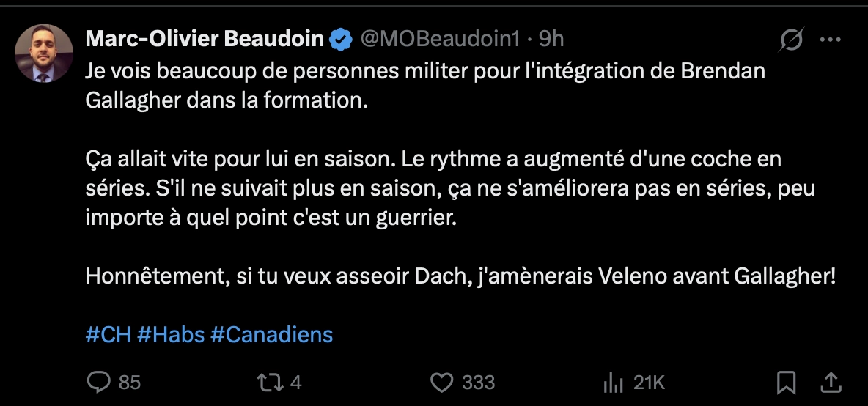This screenshot has width=868, height=406.
Task: Click the Grok slashed-circle icon
Action: pos(791,40)
